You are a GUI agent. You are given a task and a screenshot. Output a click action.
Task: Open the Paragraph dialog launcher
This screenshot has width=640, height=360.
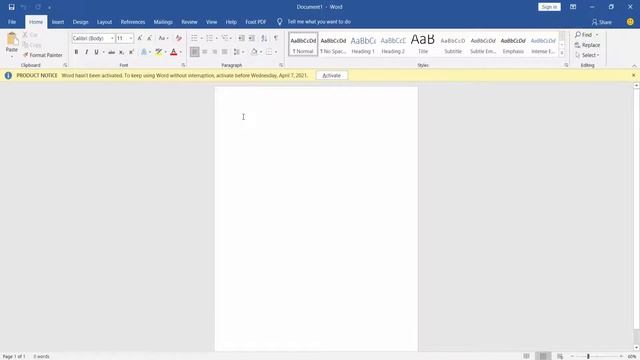click(281, 65)
